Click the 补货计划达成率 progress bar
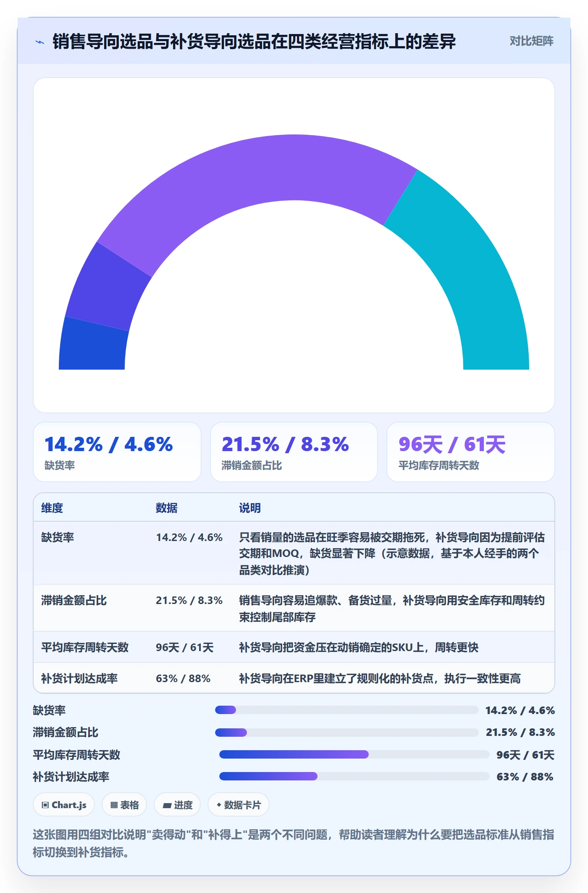 [354, 776]
